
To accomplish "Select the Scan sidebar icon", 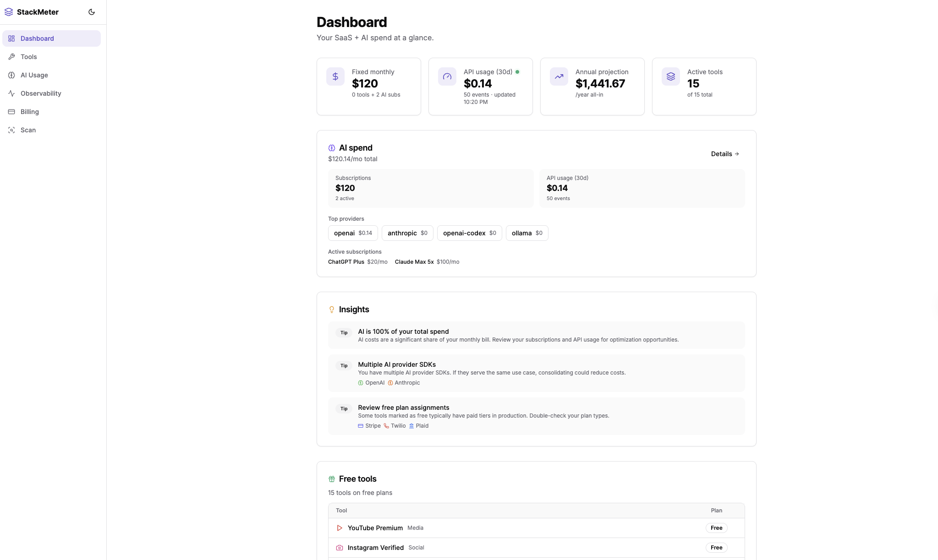I will coord(11,130).
